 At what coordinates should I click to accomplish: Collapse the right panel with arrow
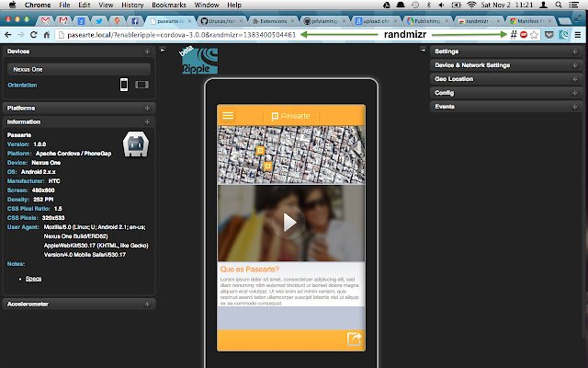pos(423,50)
